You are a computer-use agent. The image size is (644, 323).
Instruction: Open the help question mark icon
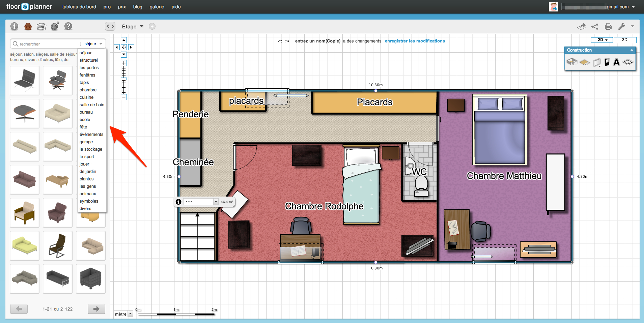pyautogui.click(x=68, y=26)
